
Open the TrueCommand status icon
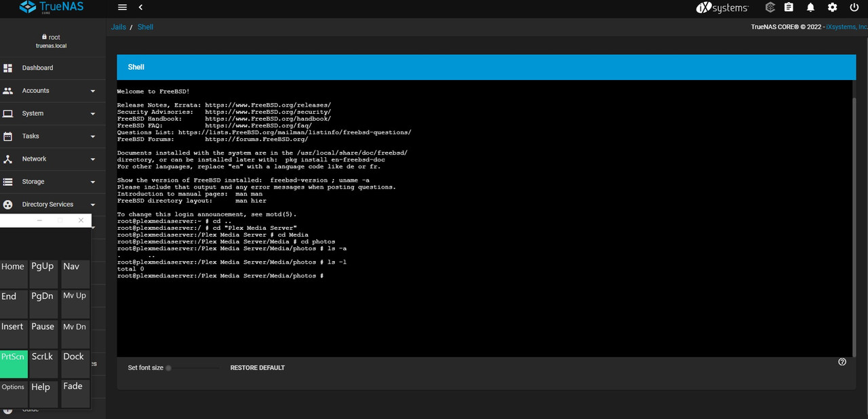(770, 7)
